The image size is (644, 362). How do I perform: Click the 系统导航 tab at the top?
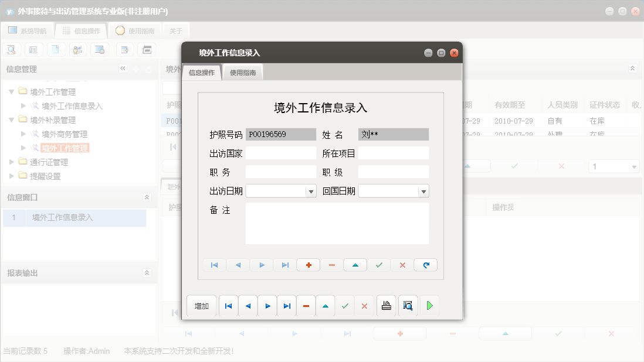28,30
